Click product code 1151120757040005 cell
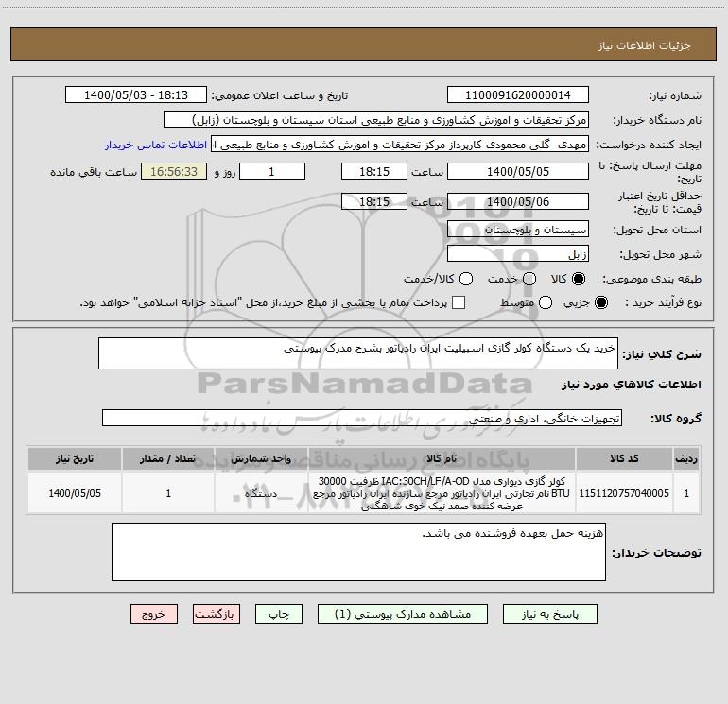Viewport: 728px width, 704px height. 624,493
